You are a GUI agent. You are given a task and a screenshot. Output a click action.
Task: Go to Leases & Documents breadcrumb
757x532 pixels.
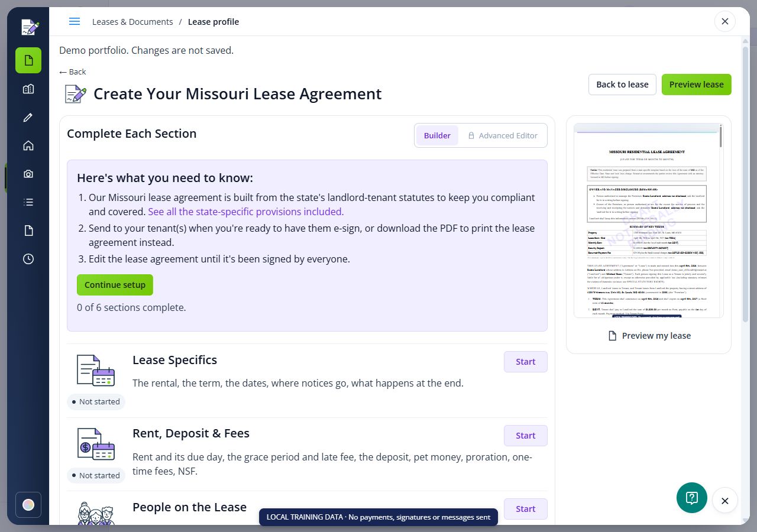point(132,22)
